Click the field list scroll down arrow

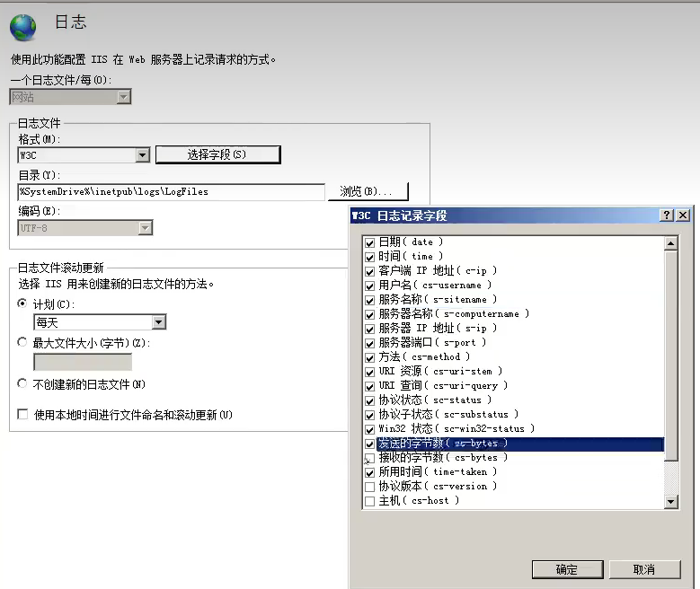point(670,502)
